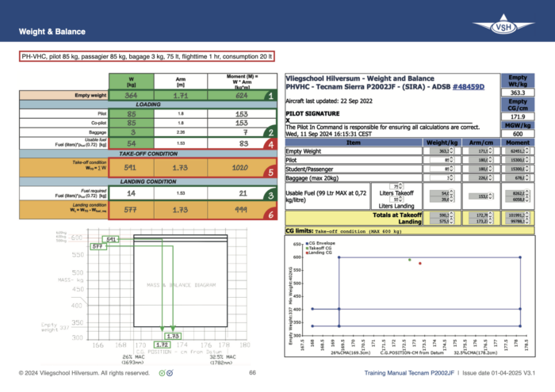Click the Landing CG legend entry
Screen dimensions: 555x392
(319, 253)
